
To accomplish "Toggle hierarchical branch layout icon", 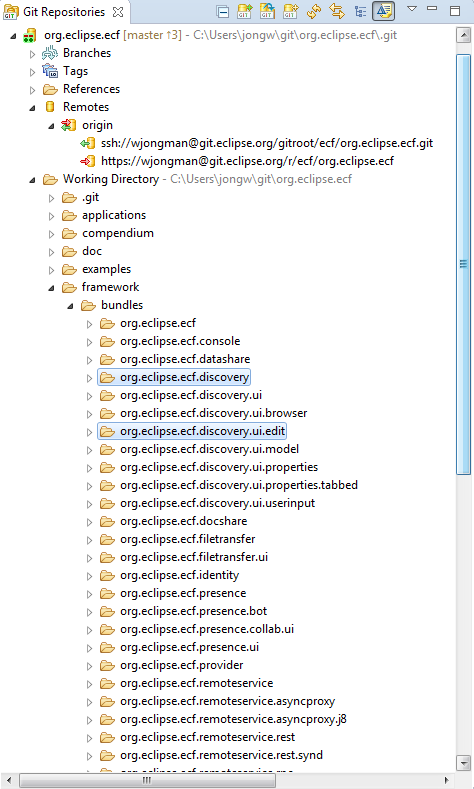I will 360,12.
